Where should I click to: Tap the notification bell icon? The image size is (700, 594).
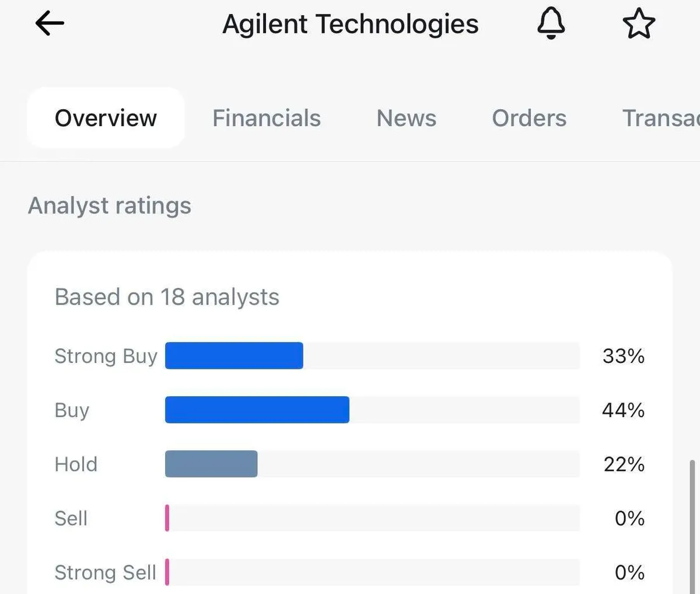coord(551,24)
